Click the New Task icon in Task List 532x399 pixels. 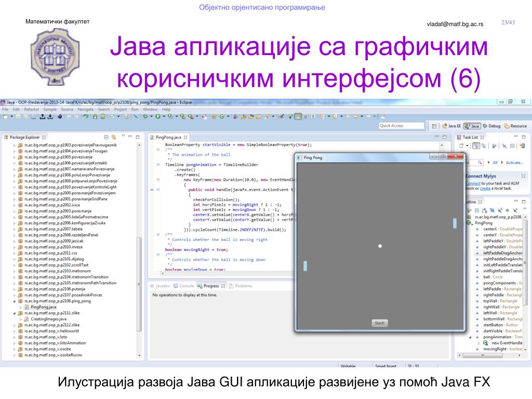pos(461,145)
